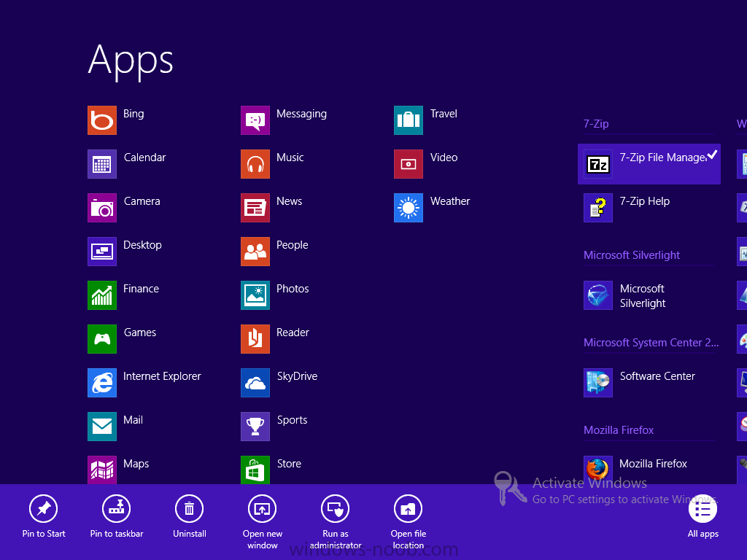Screen dimensions: 747x560
Task: Launch Mozilla Firefox icon
Action: coord(598,470)
